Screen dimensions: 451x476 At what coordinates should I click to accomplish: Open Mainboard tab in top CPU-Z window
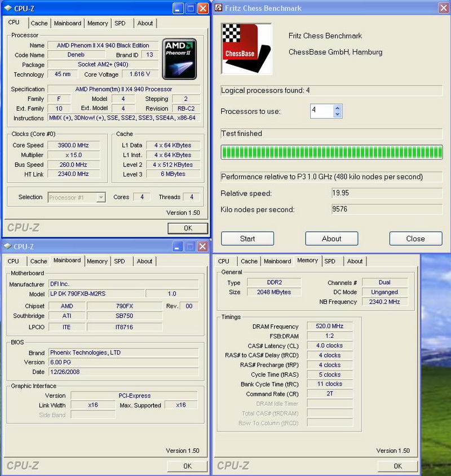coord(68,23)
